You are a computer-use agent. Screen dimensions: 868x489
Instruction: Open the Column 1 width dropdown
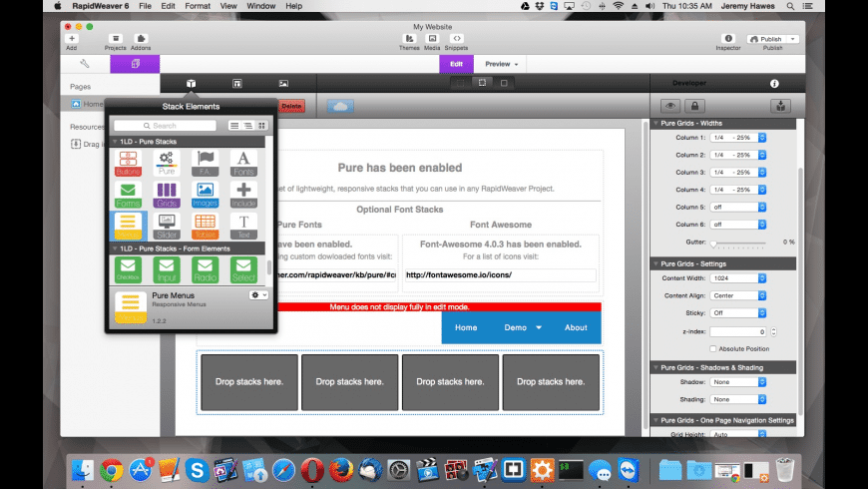pyautogui.click(x=738, y=138)
